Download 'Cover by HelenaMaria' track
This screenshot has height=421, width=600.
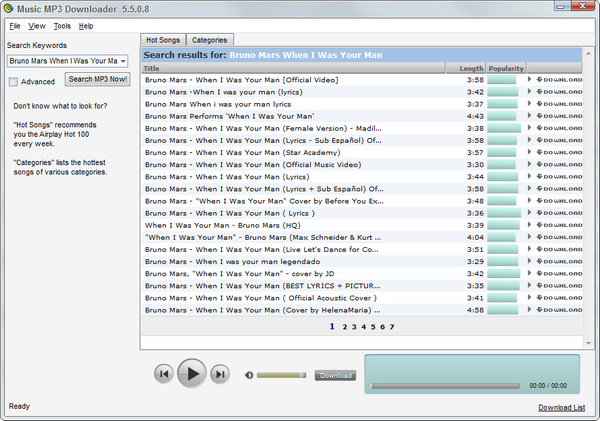559,310
